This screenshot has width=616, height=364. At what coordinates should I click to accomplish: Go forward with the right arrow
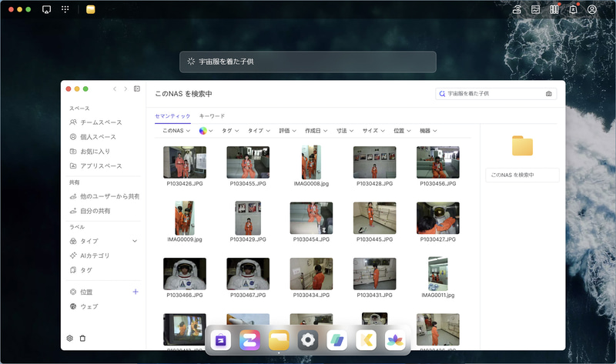point(126,88)
